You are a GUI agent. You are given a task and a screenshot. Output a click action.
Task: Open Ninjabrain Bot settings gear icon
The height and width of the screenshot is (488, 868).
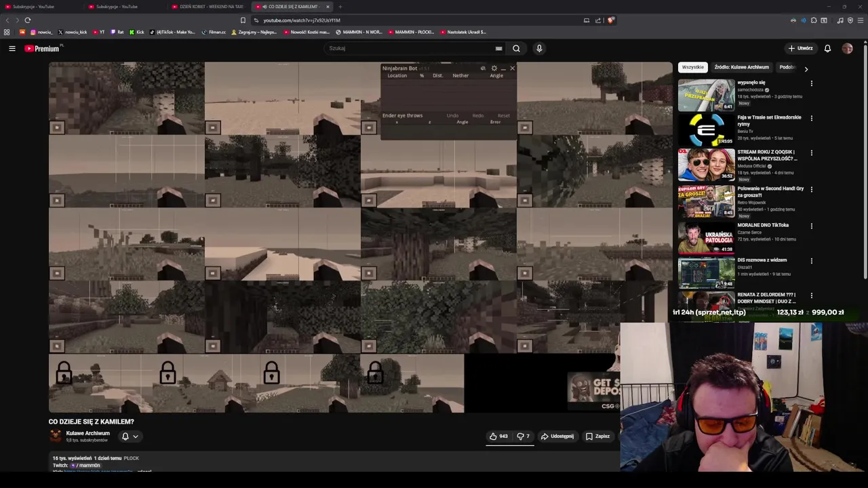click(494, 68)
